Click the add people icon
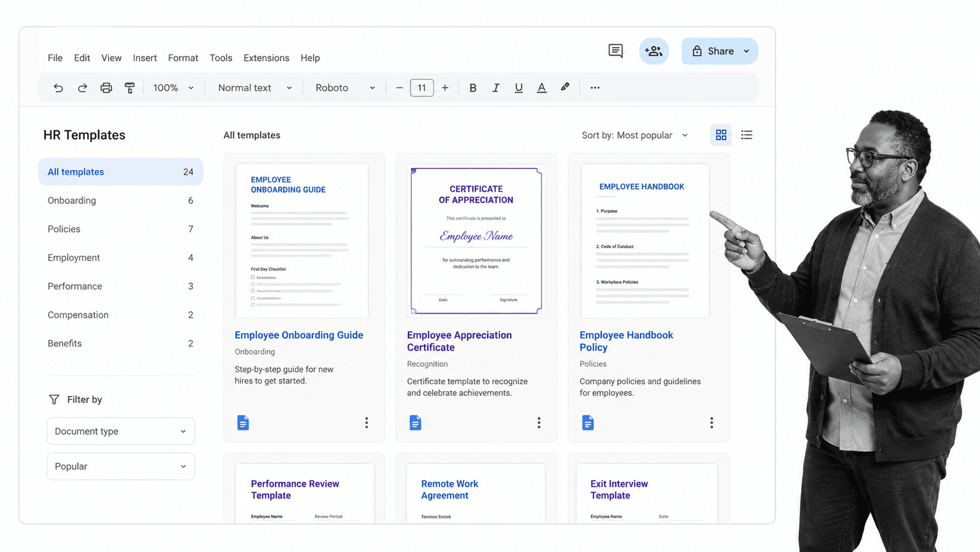 654,51
